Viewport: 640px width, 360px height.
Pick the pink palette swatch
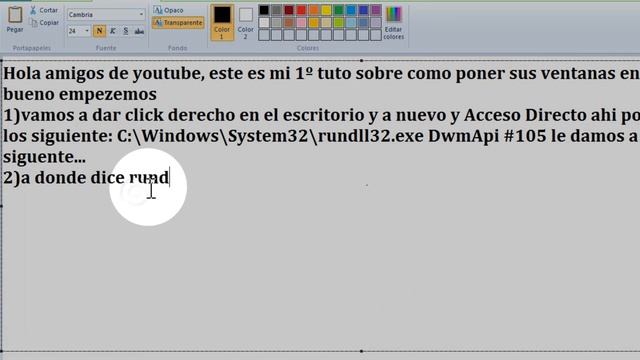pyautogui.click(x=301, y=22)
